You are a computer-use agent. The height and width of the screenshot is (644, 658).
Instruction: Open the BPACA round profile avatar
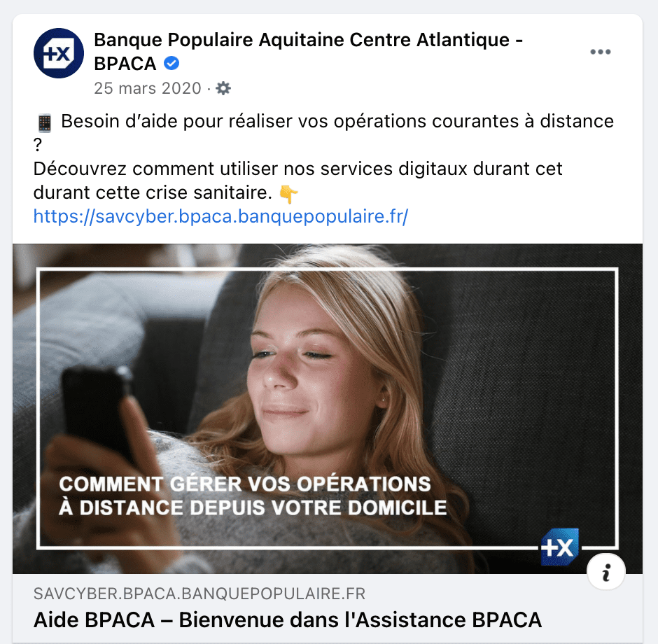(59, 53)
